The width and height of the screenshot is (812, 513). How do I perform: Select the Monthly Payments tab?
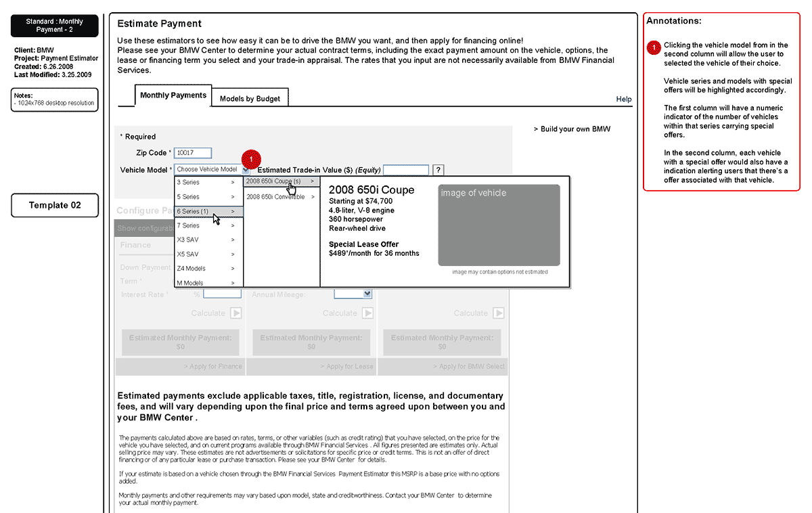coord(173,95)
